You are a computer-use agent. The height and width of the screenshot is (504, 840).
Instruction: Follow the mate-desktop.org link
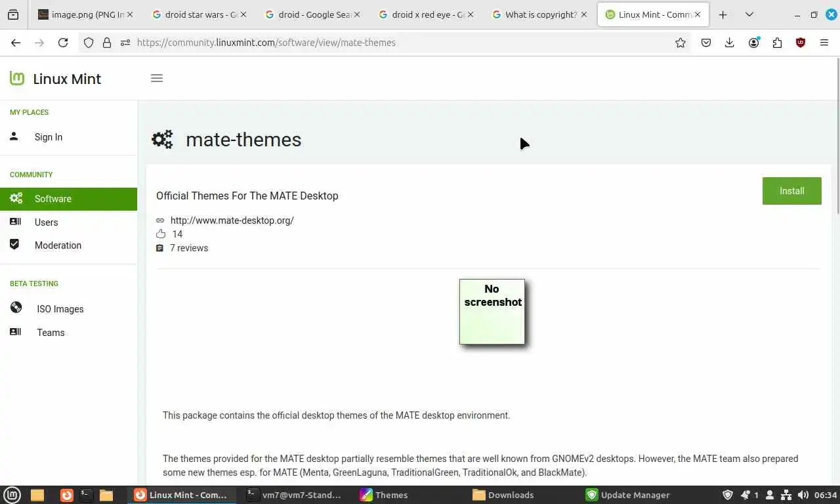pos(232,220)
